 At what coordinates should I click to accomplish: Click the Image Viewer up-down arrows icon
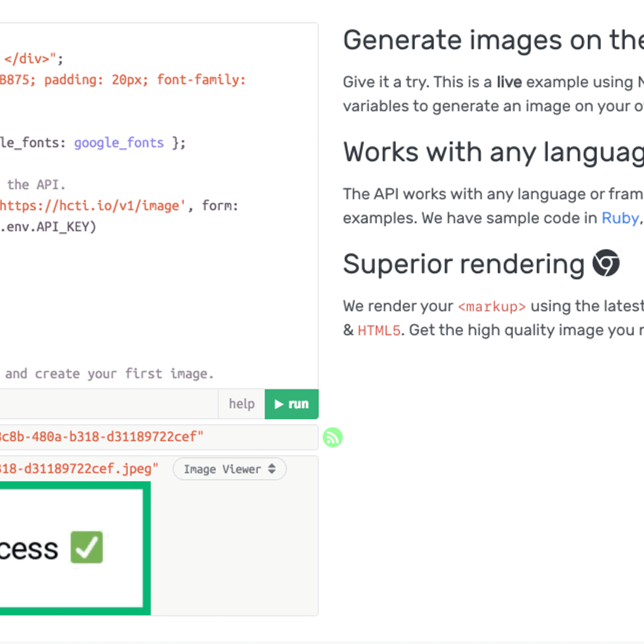point(272,469)
